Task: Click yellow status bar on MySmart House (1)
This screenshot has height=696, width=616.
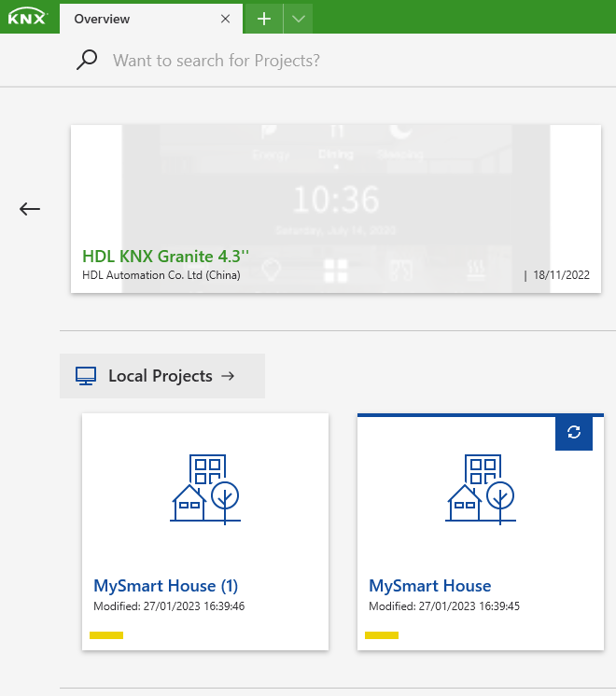Action: 106,635
